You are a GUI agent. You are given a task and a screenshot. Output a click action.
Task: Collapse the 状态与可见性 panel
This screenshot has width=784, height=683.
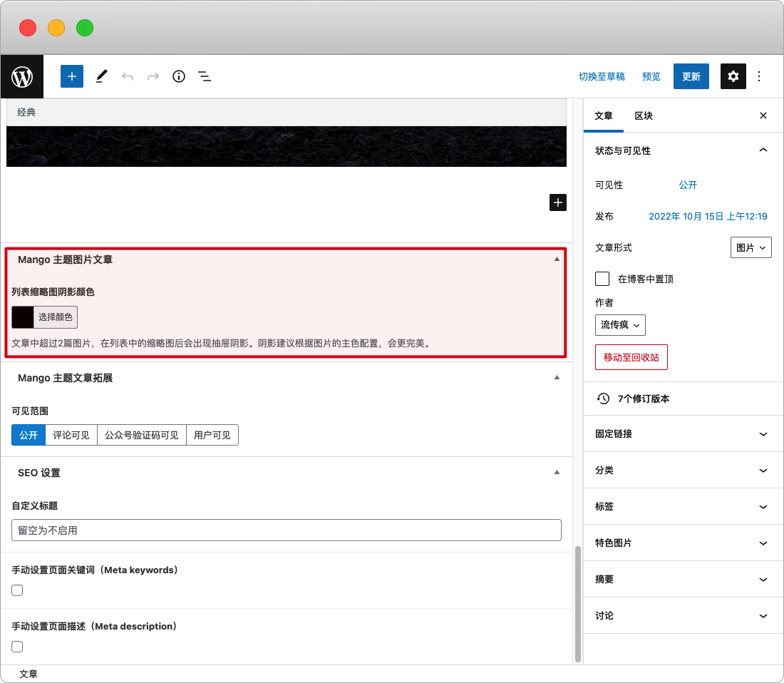click(x=683, y=150)
